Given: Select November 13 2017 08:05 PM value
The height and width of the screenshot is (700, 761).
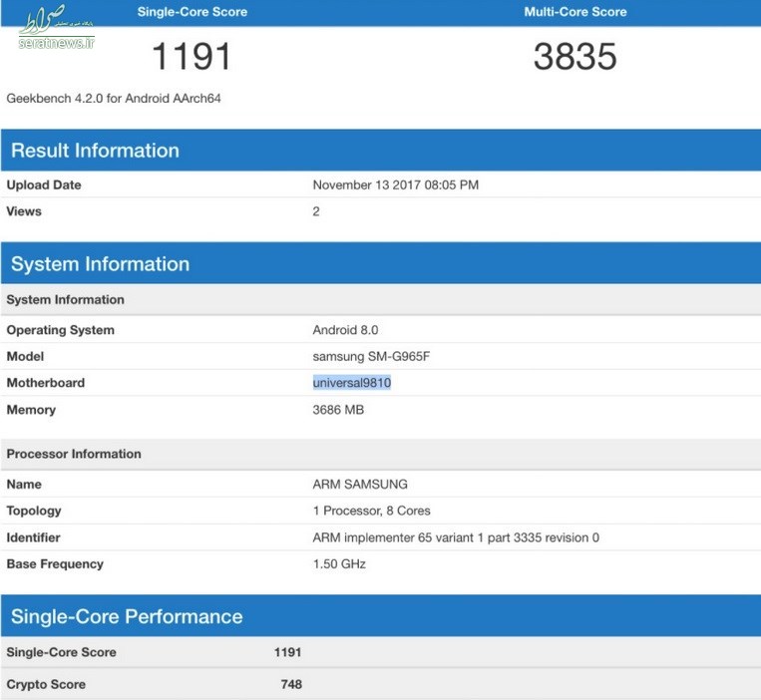Looking at the screenshot, I should 396,184.
